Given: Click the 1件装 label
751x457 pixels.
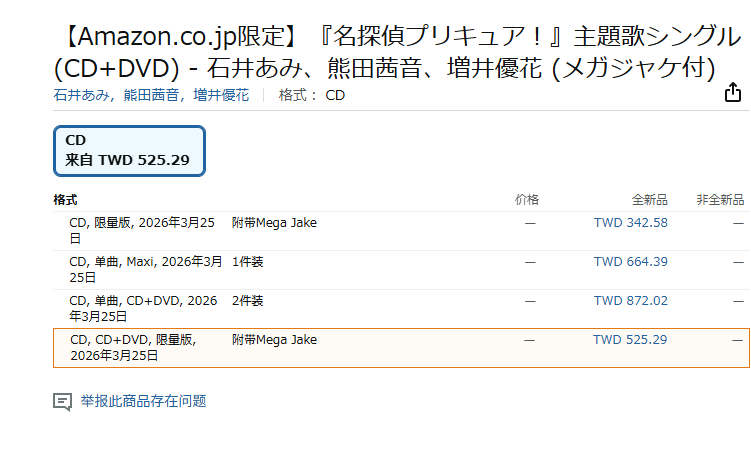Looking at the screenshot, I should (248, 262).
